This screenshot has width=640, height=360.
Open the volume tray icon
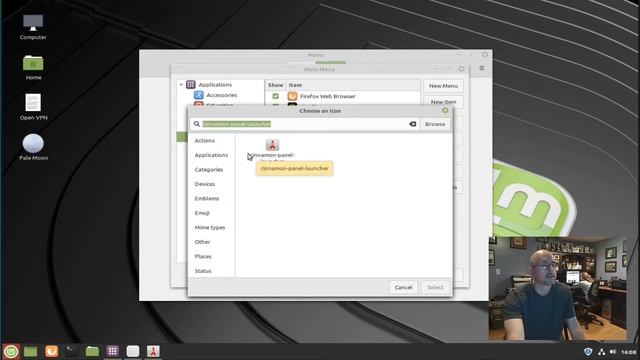[613, 352]
